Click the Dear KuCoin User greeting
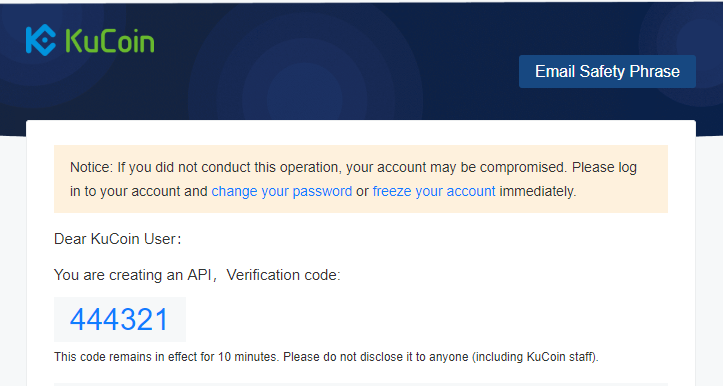 (118, 239)
